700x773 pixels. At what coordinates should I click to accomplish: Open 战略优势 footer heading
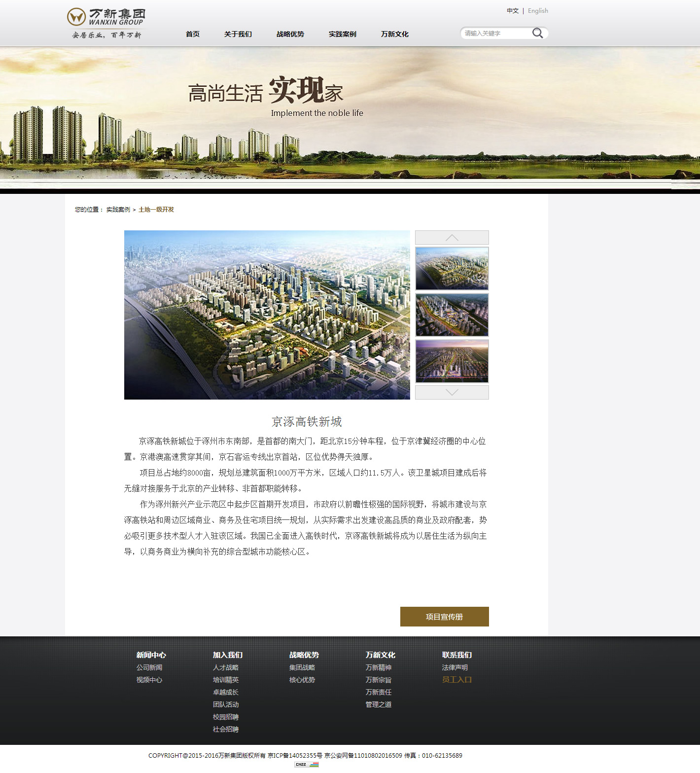click(x=304, y=655)
